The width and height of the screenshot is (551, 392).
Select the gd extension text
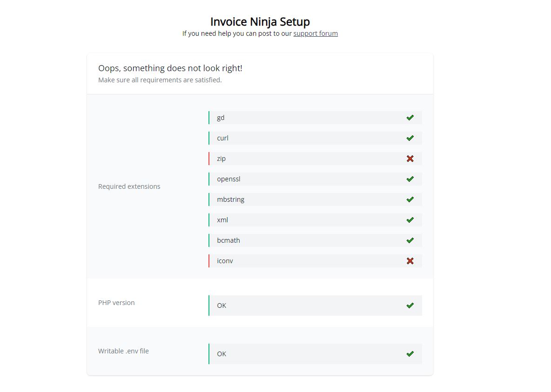coord(221,118)
